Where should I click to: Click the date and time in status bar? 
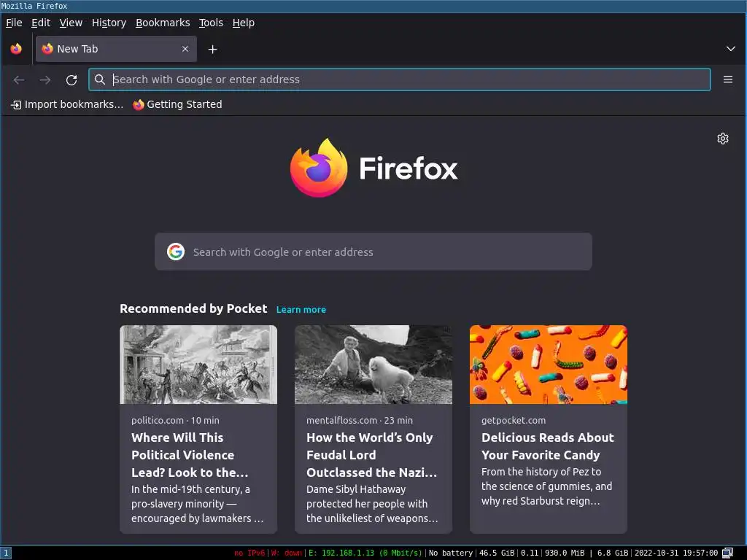676,553
